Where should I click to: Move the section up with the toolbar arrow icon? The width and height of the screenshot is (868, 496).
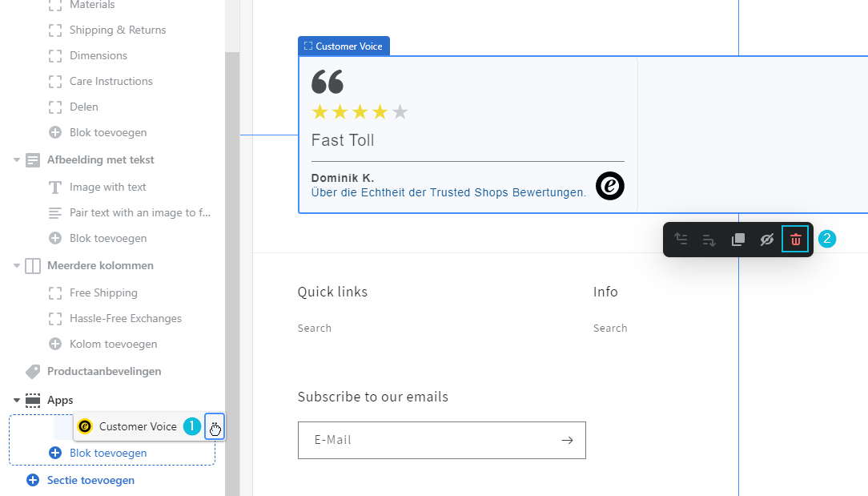click(681, 240)
